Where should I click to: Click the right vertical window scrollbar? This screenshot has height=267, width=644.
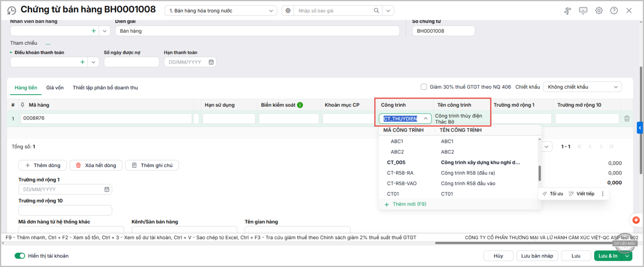click(641, 121)
